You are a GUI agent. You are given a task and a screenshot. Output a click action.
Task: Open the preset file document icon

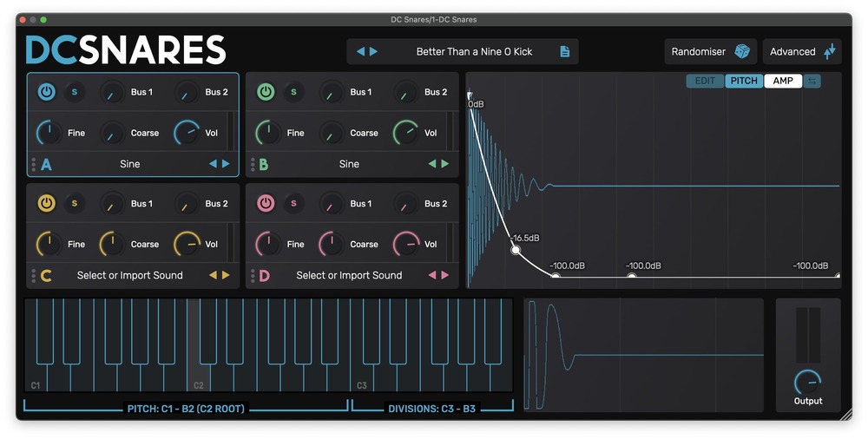[x=565, y=51]
